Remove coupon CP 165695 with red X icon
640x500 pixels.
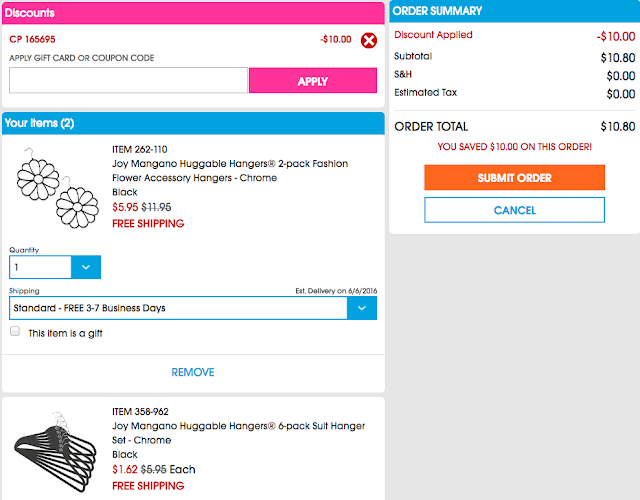(369, 40)
